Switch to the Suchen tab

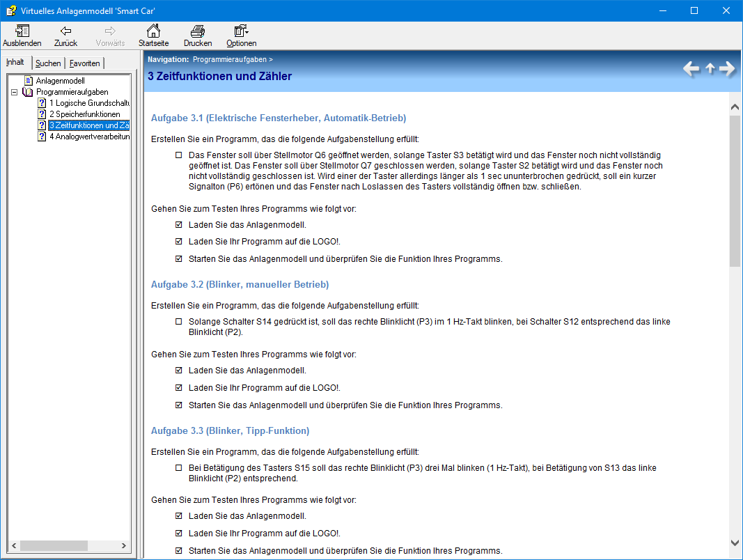click(48, 63)
